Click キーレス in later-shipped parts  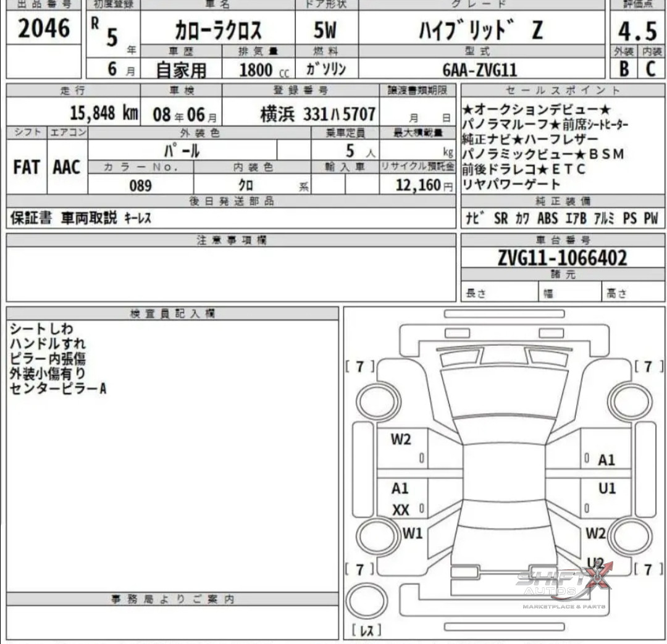(x=137, y=218)
